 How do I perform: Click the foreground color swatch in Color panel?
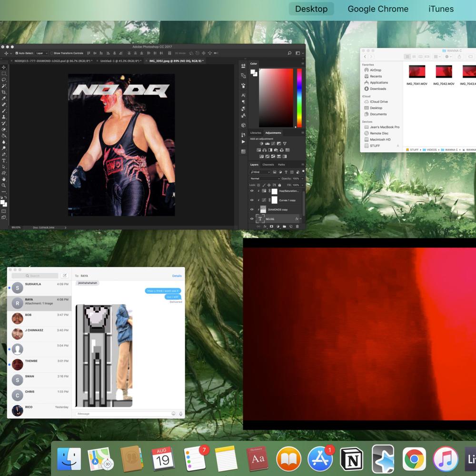[x=253, y=72]
